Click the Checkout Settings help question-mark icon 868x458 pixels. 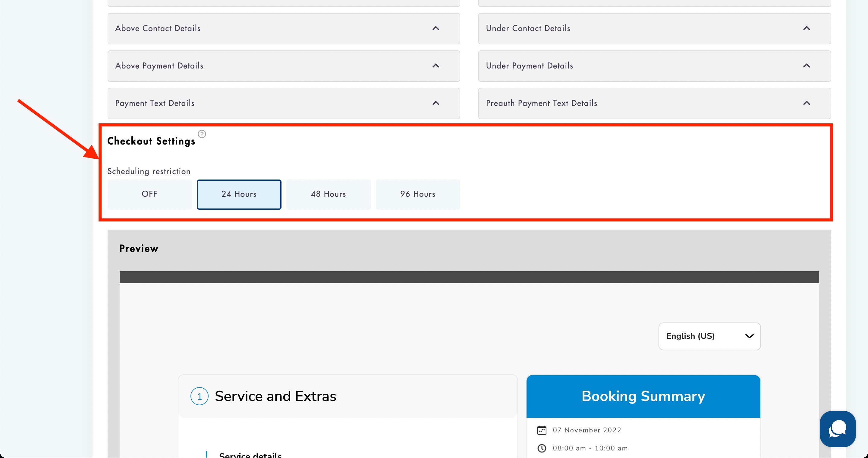click(202, 134)
